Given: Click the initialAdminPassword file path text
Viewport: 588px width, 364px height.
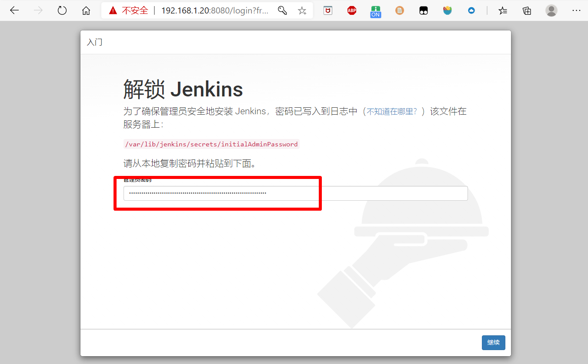Looking at the screenshot, I should coord(211,144).
